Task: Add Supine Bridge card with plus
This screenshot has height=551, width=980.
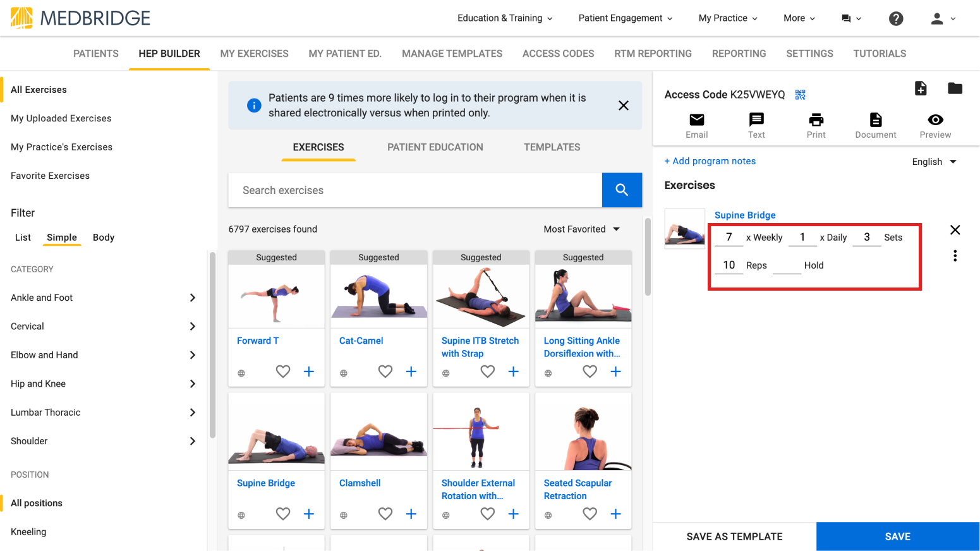Action: 309,514
